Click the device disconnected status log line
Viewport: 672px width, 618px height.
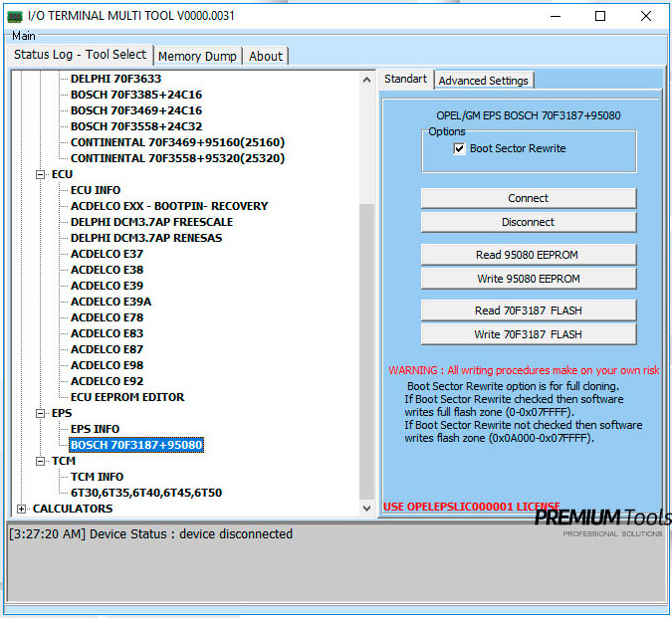click(150, 534)
